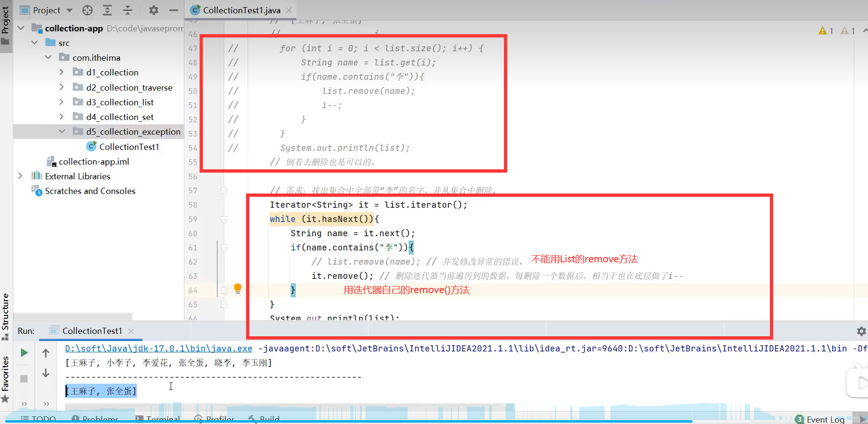Collapse the src folder
The width and height of the screenshot is (868, 424).
[x=35, y=43]
